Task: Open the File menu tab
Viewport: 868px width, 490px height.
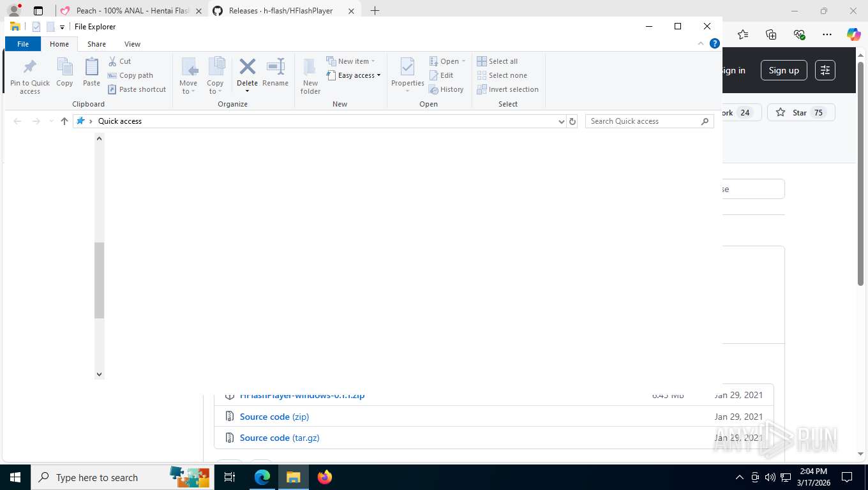Action: click(23, 44)
